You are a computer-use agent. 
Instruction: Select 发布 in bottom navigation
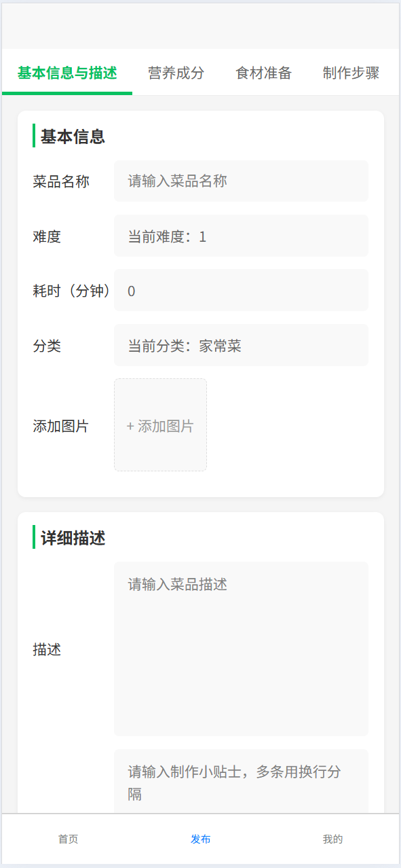click(x=200, y=839)
